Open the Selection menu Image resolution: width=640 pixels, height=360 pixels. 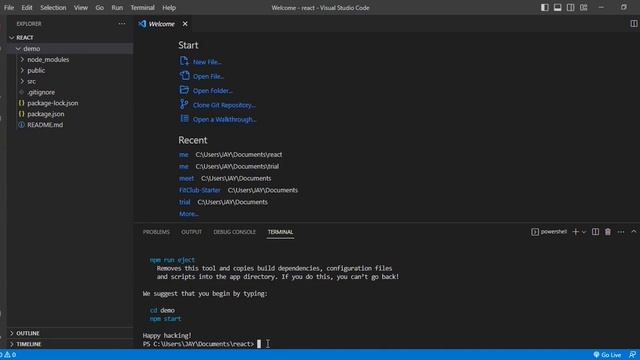(x=53, y=8)
